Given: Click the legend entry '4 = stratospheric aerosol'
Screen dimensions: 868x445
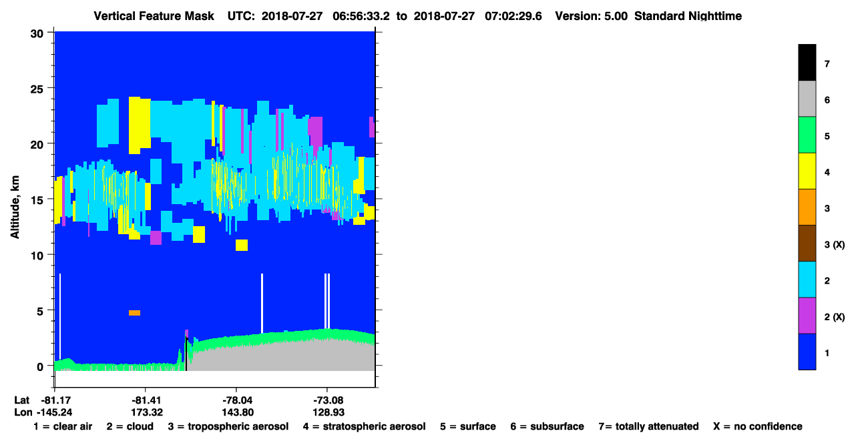Looking at the screenshot, I should [363, 426].
